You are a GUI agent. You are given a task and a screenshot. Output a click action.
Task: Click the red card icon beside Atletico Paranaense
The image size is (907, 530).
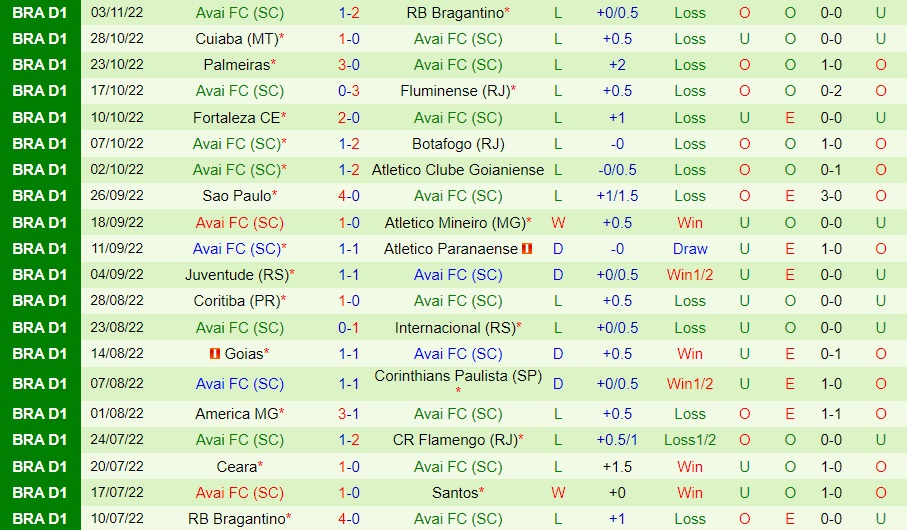[x=527, y=249]
